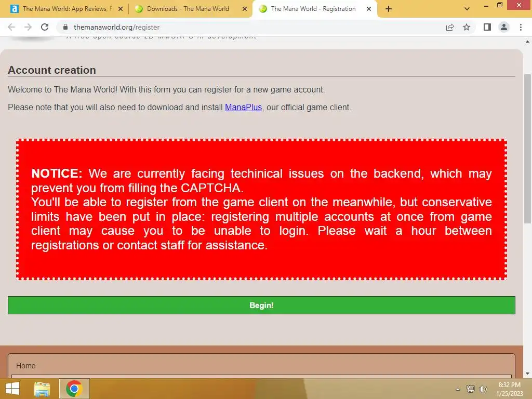
Task: Open the Home menu item in footer
Action: click(x=26, y=366)
